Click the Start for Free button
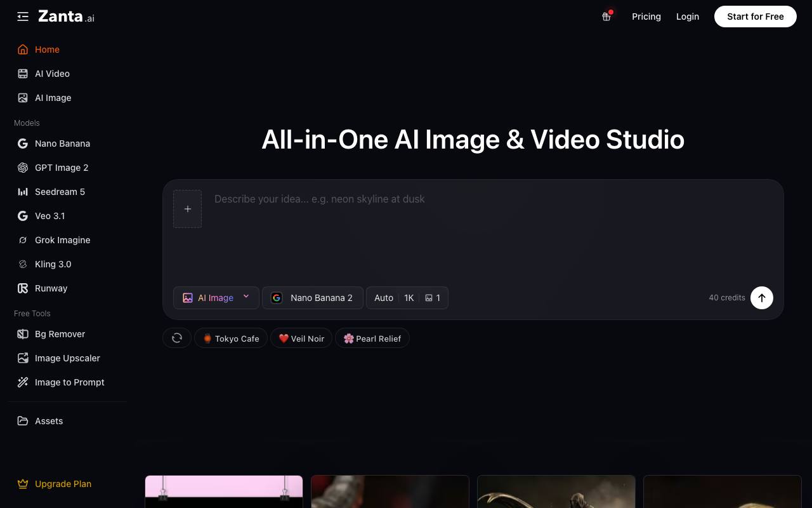This screenshot has height=508, width=812. pyautogui.click(x=756, y=17)
